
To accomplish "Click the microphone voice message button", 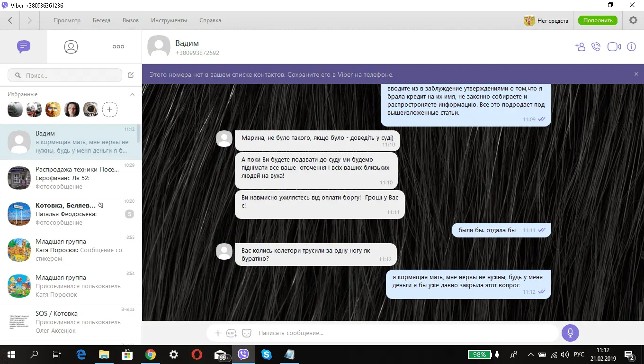I will point(570,333).
